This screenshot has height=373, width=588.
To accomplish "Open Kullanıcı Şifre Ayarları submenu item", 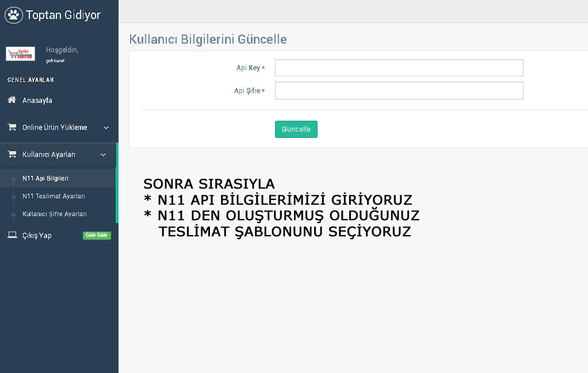I will pyautogui.click(x=55, y=214).
